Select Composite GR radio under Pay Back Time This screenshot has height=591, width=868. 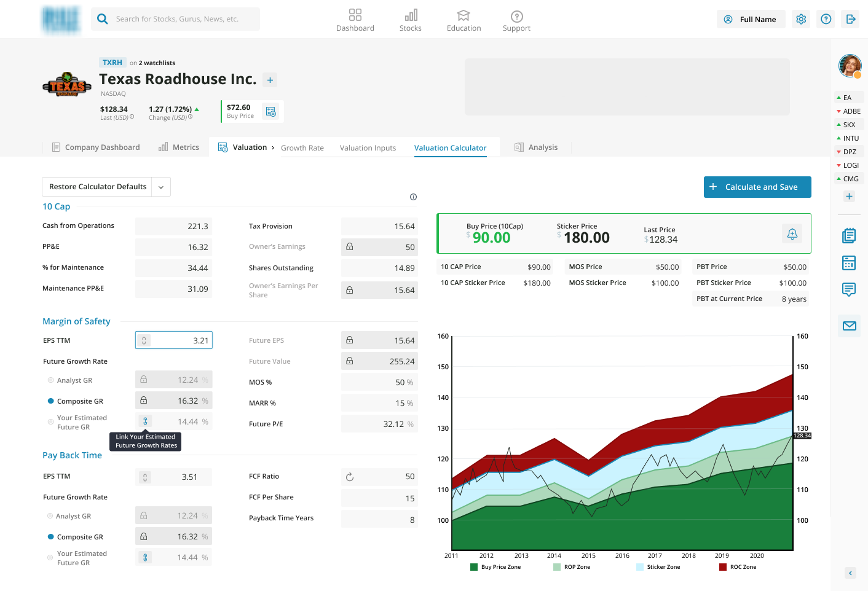[x=50, y=537]
